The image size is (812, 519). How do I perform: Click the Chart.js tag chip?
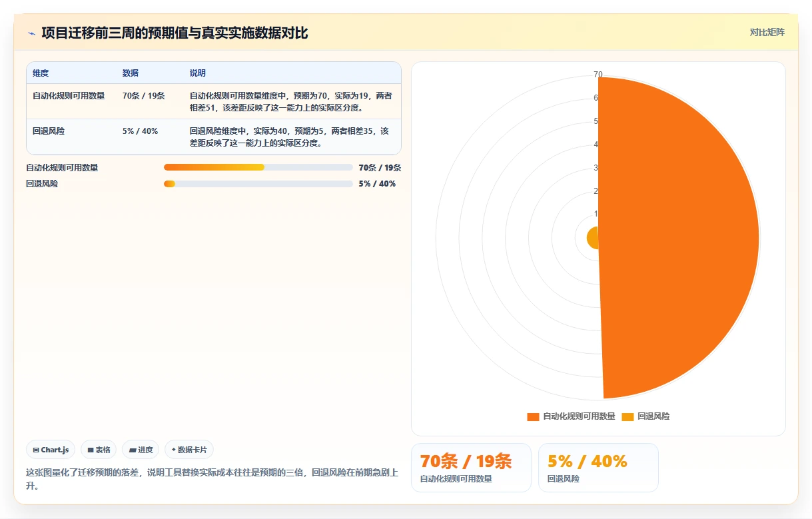(x=51, y=450)
